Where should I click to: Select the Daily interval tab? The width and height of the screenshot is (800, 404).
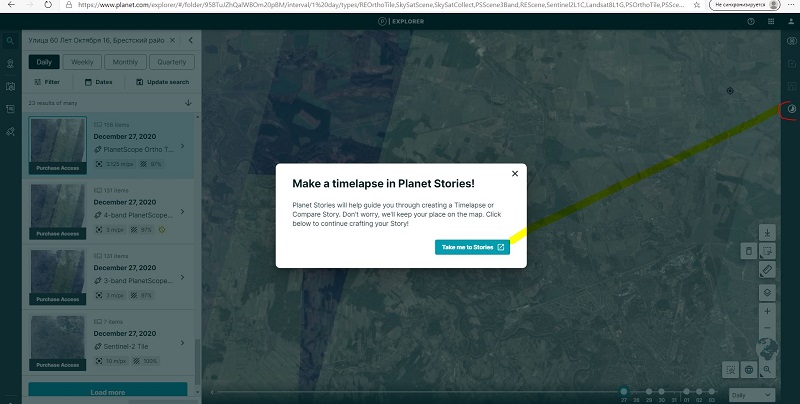click(44, 62)
